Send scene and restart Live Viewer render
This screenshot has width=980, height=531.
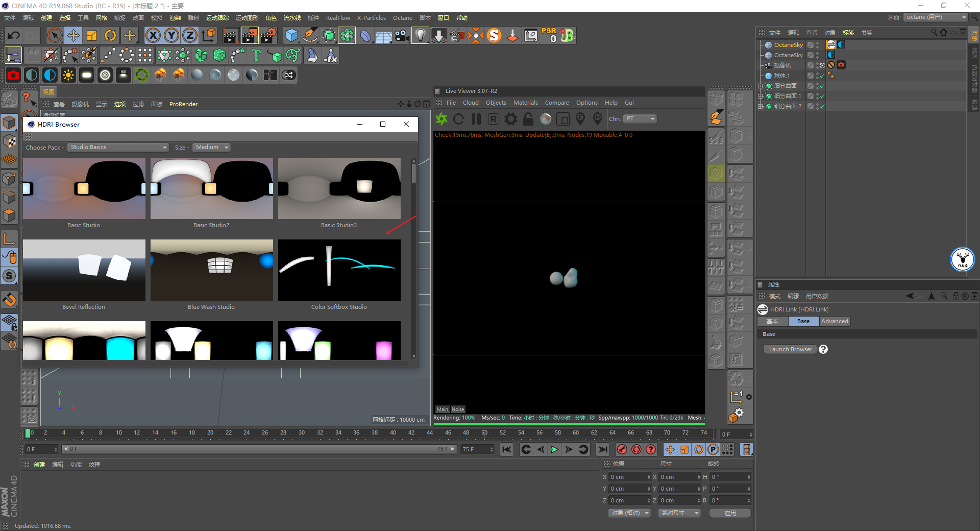442,119
